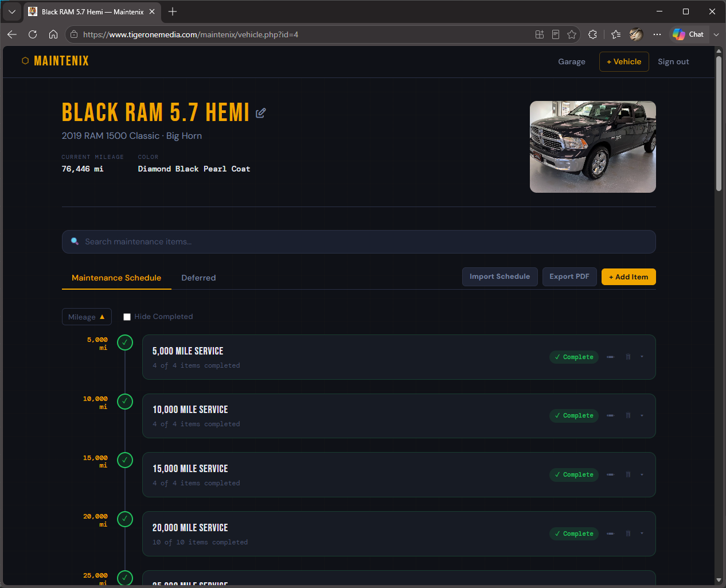This screenshot has width=726, height=588.
Task: Open the tab actions menu arrow
Action: (12, 11)
